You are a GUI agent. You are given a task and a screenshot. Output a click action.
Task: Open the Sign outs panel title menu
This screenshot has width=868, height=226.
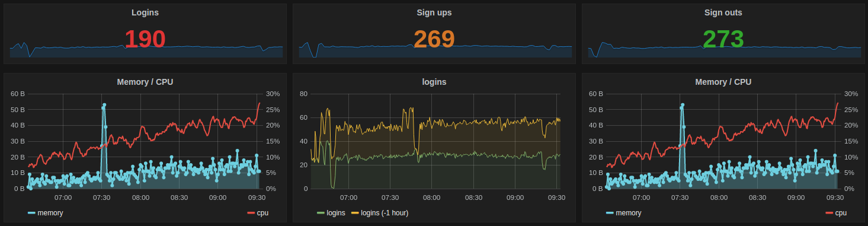click(723, 12)
